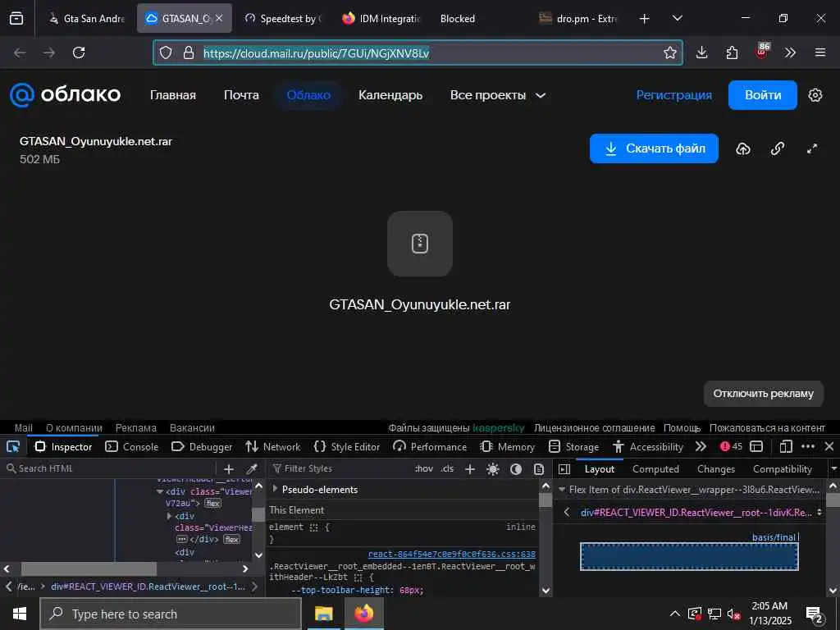Go back with the left arrow icon

20,52
